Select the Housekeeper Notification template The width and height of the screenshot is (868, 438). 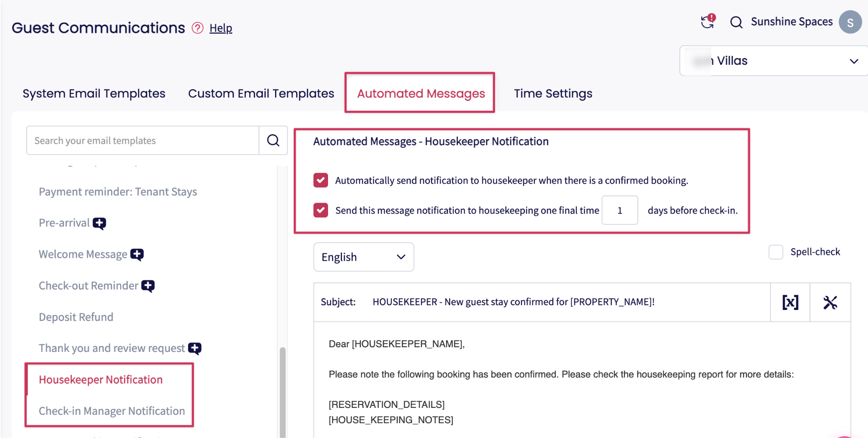click(101, 379)
